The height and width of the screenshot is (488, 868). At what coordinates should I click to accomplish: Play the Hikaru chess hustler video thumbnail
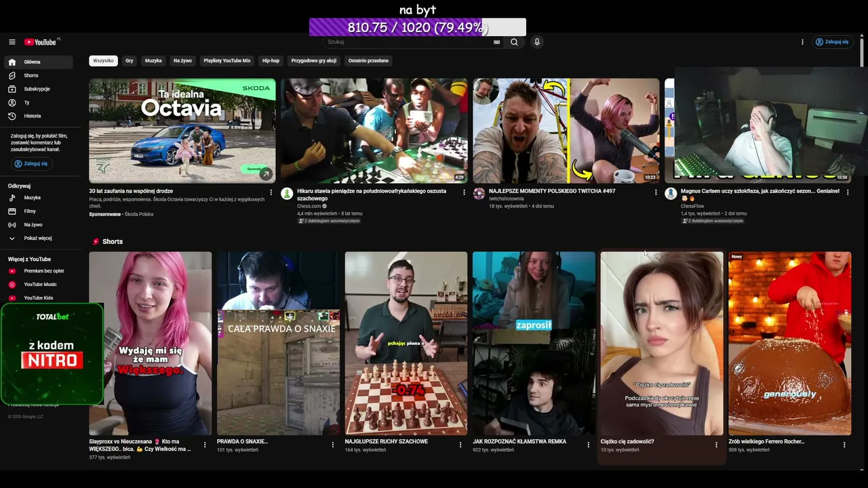click(374, 131)
